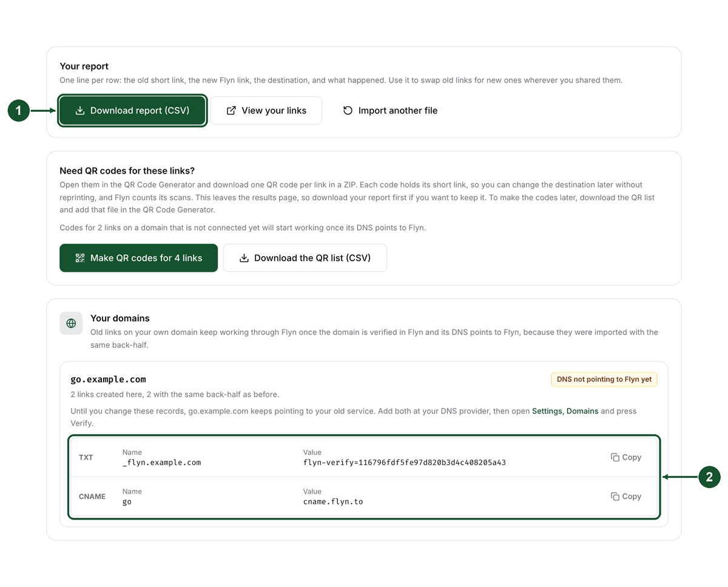Click the DNS not pointing to Flyn yet badge
The height and width of the screenshot is (587, 728).
click(604, 379)
